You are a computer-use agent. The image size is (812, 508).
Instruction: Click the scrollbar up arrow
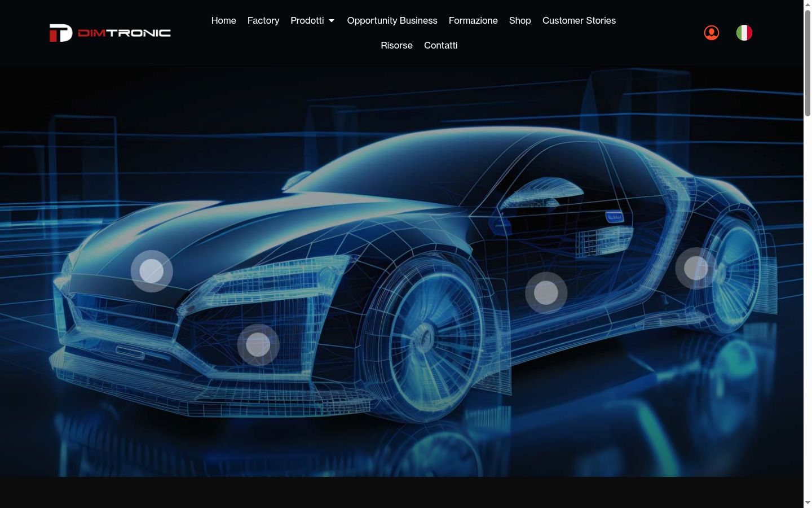pos(807,5)
